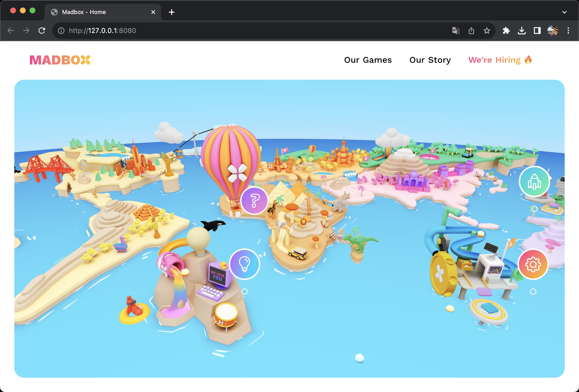This screenshot has width=579, height=392.
Task: Open the browser extensions puzzle icon
Action: click(506, 31)
